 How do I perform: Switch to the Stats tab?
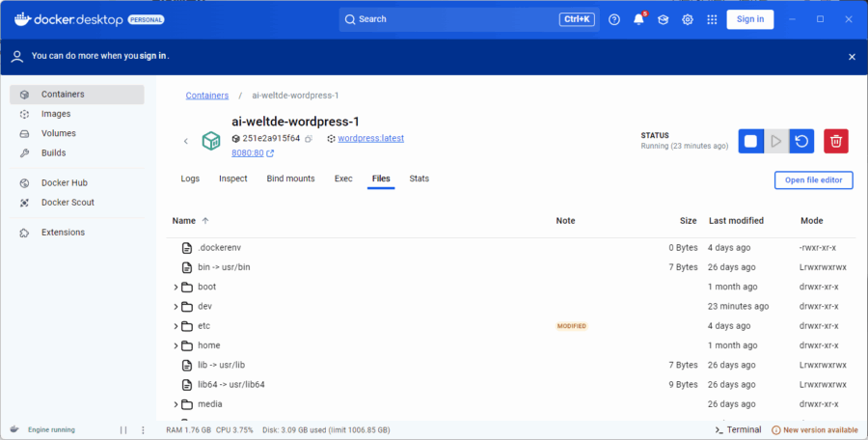420,179
